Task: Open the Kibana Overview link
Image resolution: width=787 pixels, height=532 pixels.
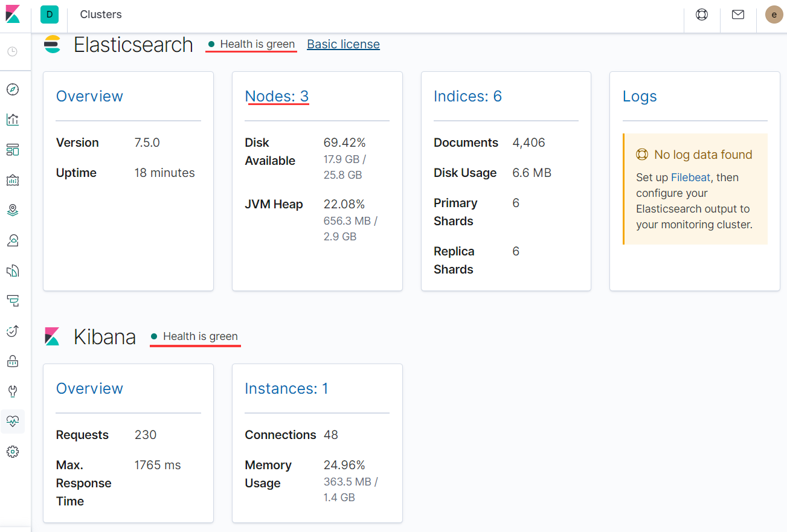Action: (x=89, y=388)
